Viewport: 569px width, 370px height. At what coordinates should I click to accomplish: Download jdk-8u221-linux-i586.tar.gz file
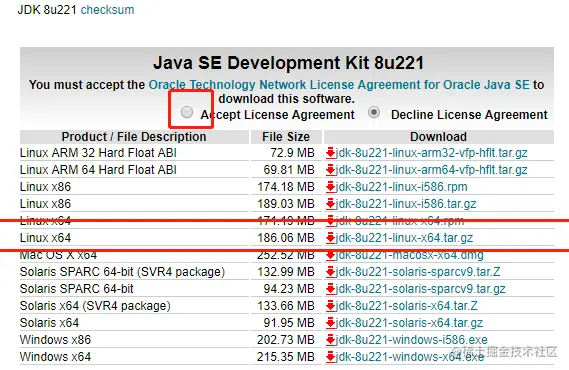406,204
